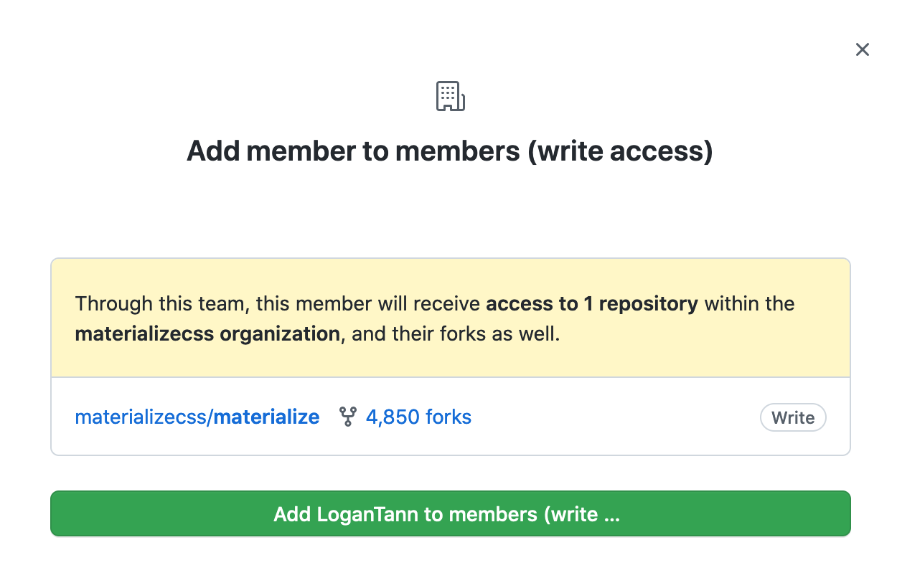Image resolution: width=897 pixels, height=588 pixels.
Task: Click the Write permission badge
Action: pyautogui.click(x=793, y=418)
